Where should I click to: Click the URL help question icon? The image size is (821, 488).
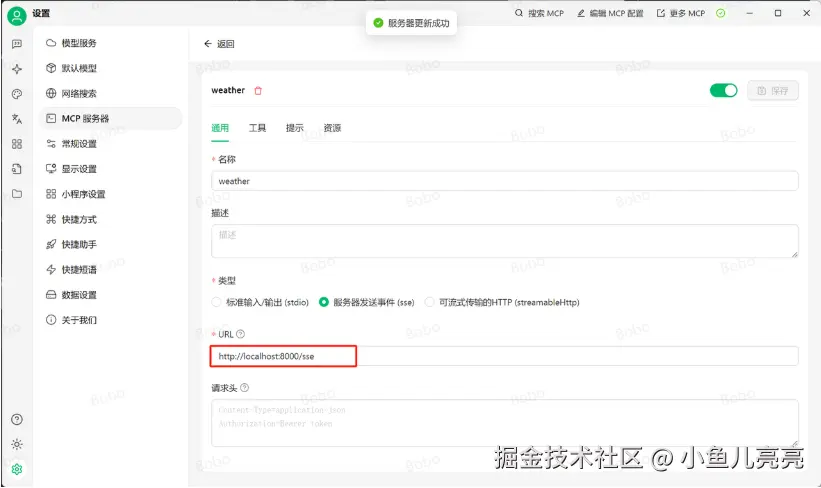coord(240,334)
